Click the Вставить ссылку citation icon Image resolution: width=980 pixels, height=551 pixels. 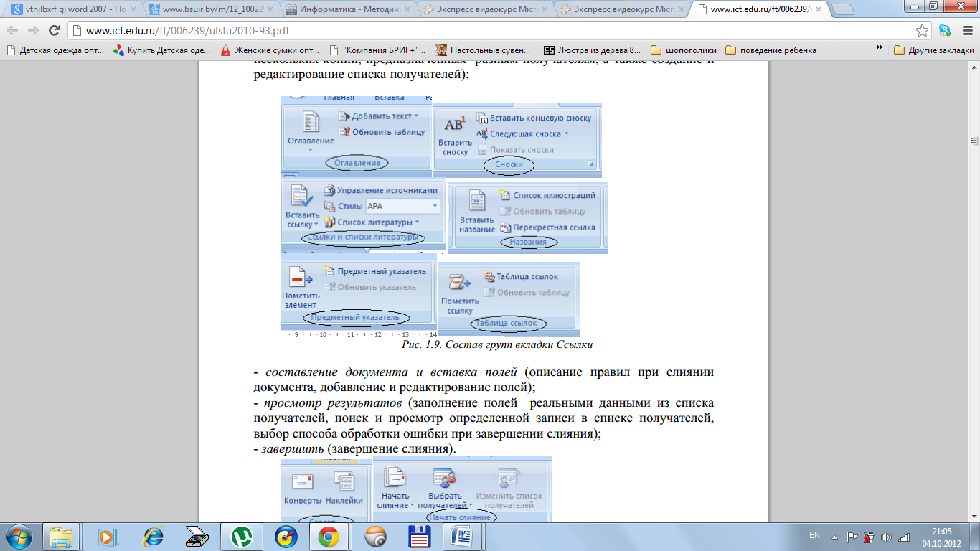click(301, 197)
